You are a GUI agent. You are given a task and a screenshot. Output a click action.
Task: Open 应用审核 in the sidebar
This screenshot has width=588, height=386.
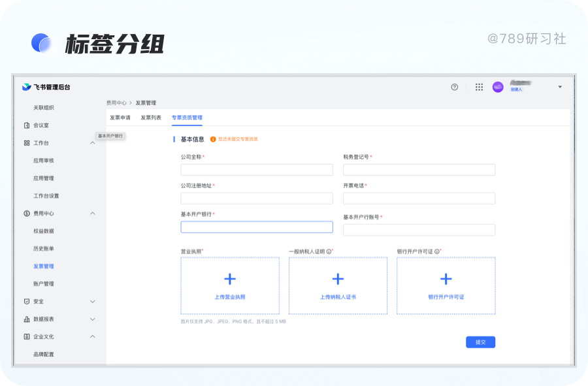point(44,161)
